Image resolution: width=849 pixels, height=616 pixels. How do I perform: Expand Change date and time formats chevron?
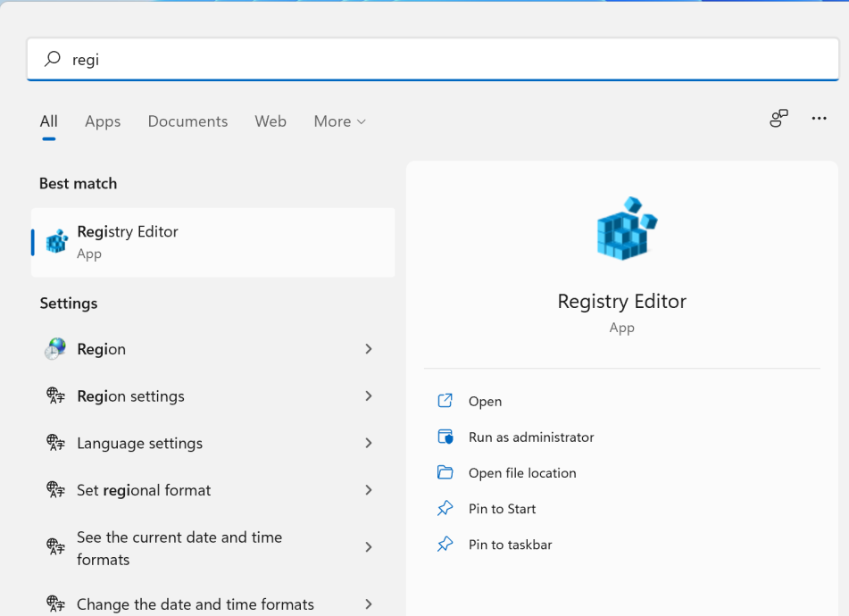pos(369,604)
